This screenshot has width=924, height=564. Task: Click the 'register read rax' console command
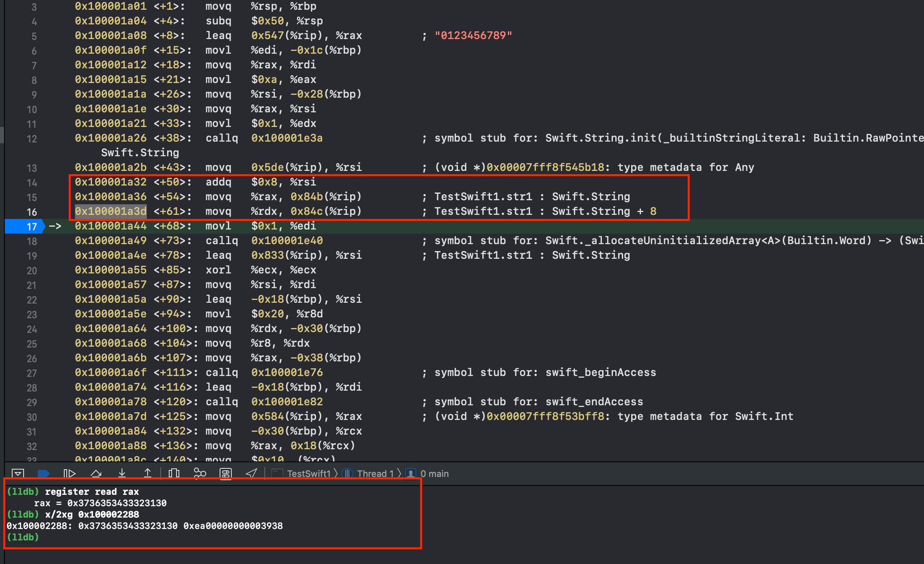click(x=92, y=492)
